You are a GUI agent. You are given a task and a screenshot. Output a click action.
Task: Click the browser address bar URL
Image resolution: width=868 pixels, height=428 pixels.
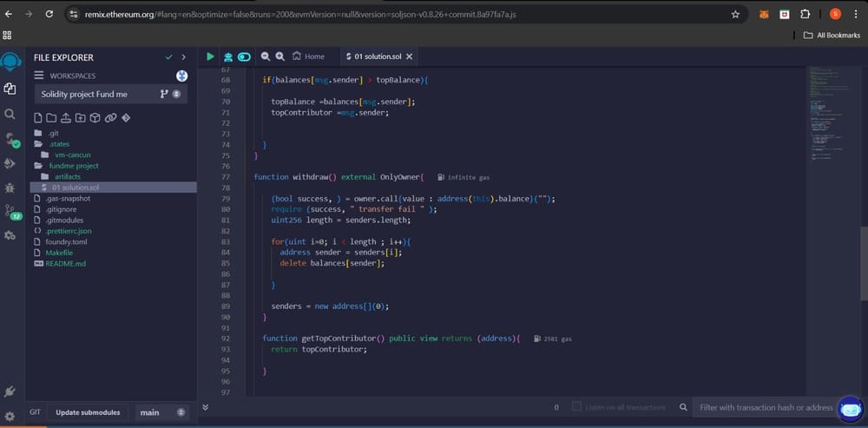[300, 15]
